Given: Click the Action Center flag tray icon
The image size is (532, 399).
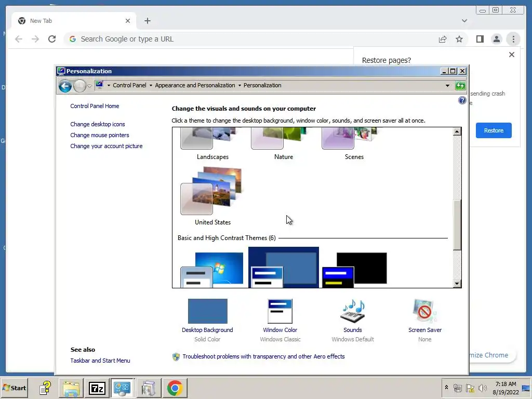Looking at the screenshot, I should click(x=470, y=388).
